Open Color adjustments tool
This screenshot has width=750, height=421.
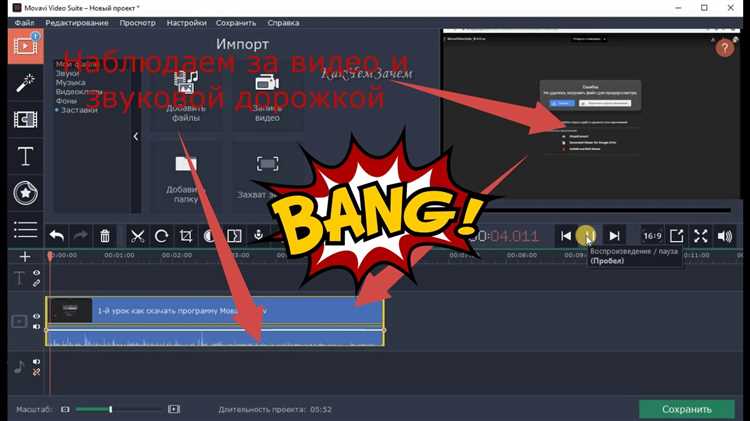point(210,236)
